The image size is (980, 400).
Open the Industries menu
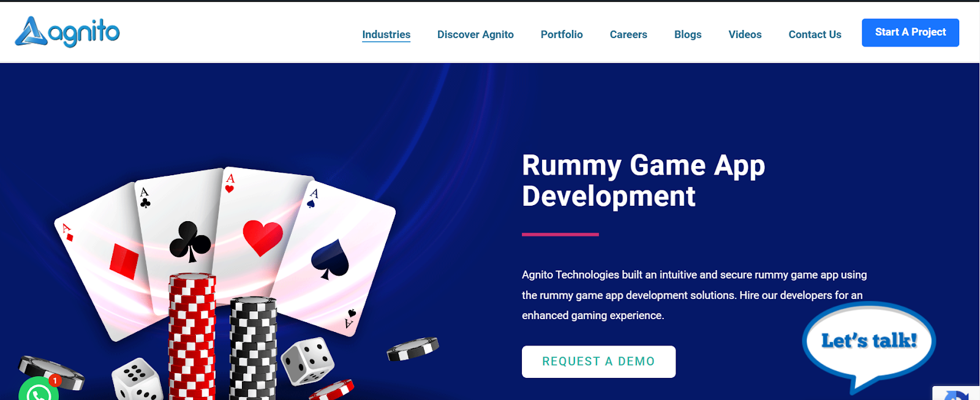(x=386, y=34)
